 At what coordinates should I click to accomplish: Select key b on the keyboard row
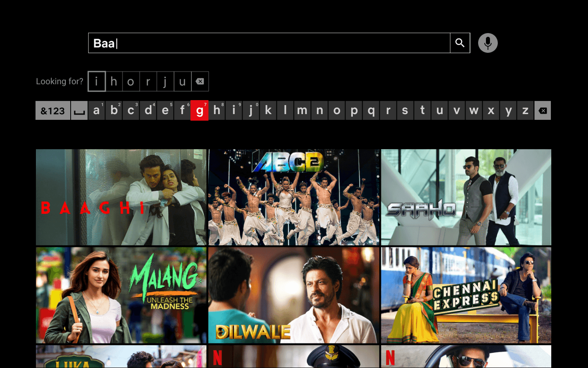pyautogui.click(x=114, y=110)
